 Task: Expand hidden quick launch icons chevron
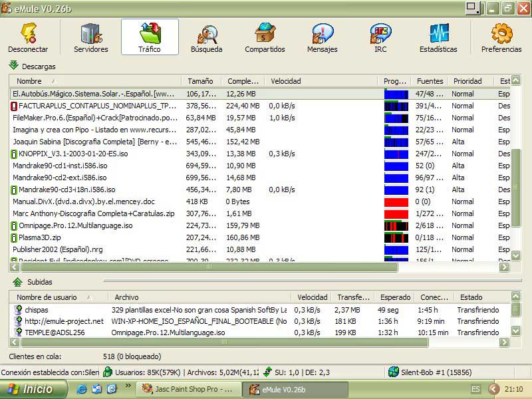pos(128,386)
